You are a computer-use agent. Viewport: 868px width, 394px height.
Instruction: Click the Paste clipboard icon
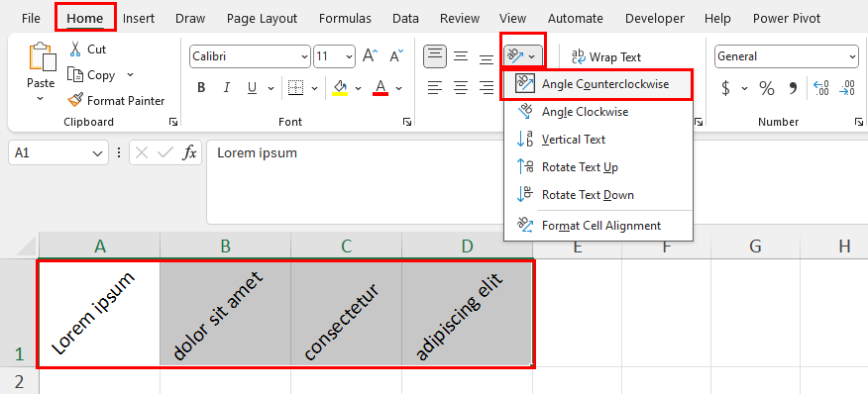[42, 57]
